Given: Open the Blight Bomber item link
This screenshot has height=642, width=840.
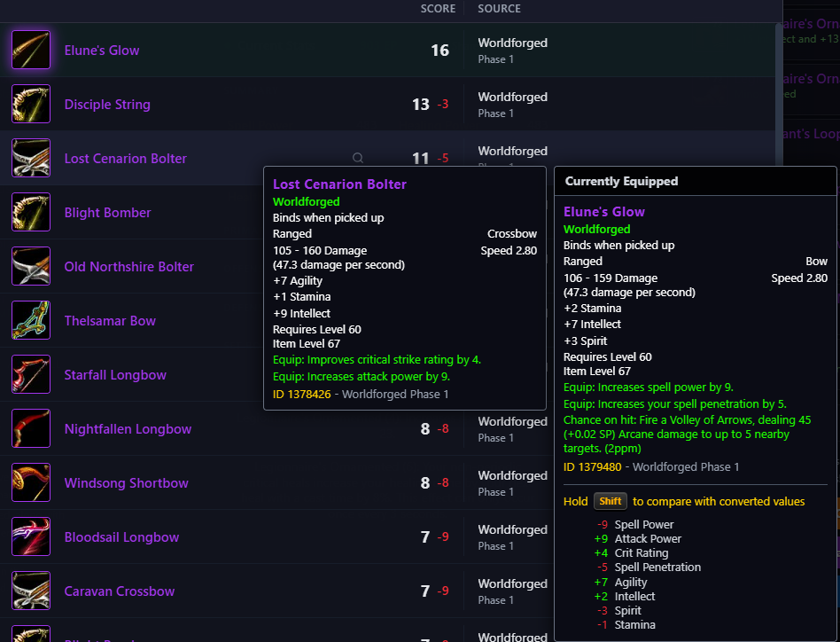Looking at the screenshot, I should click(107, 213).
